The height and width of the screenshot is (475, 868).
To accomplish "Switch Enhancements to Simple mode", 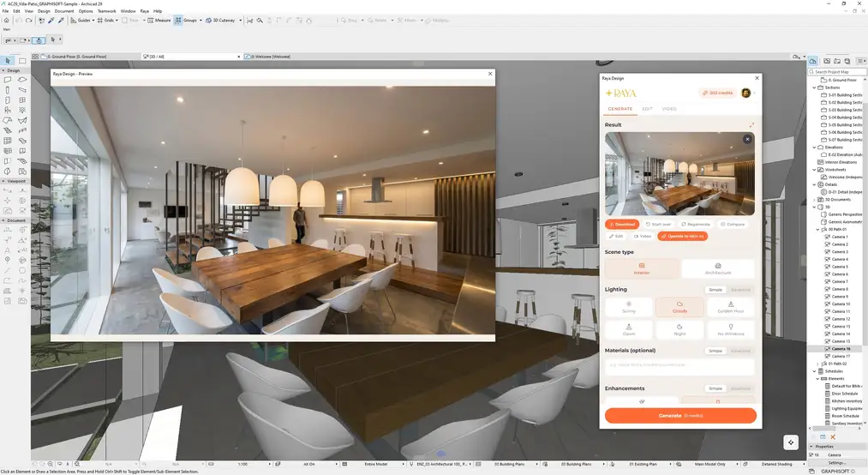I will click(715, 388).
